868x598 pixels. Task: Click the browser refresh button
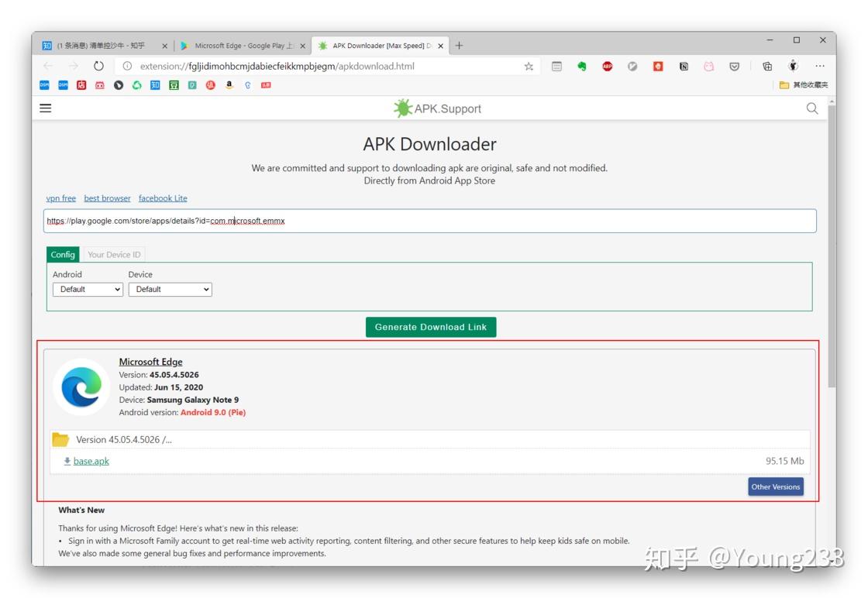(x=98, y=66)
